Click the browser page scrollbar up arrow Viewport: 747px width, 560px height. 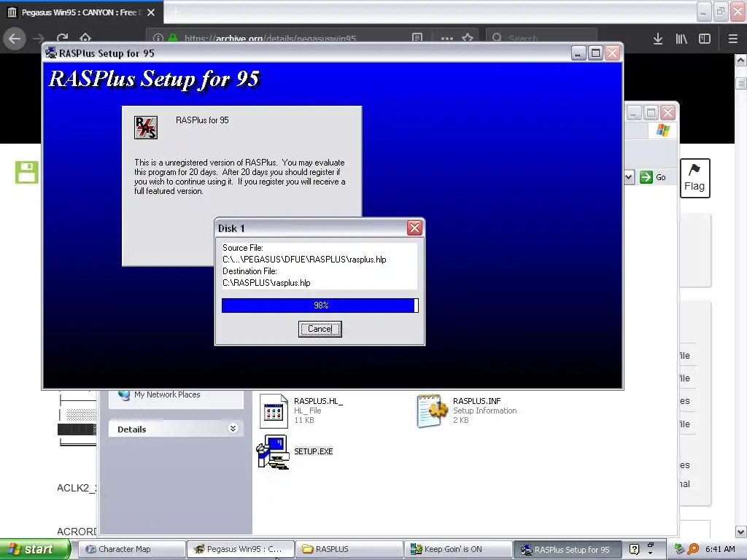click(x=741, y=60)
